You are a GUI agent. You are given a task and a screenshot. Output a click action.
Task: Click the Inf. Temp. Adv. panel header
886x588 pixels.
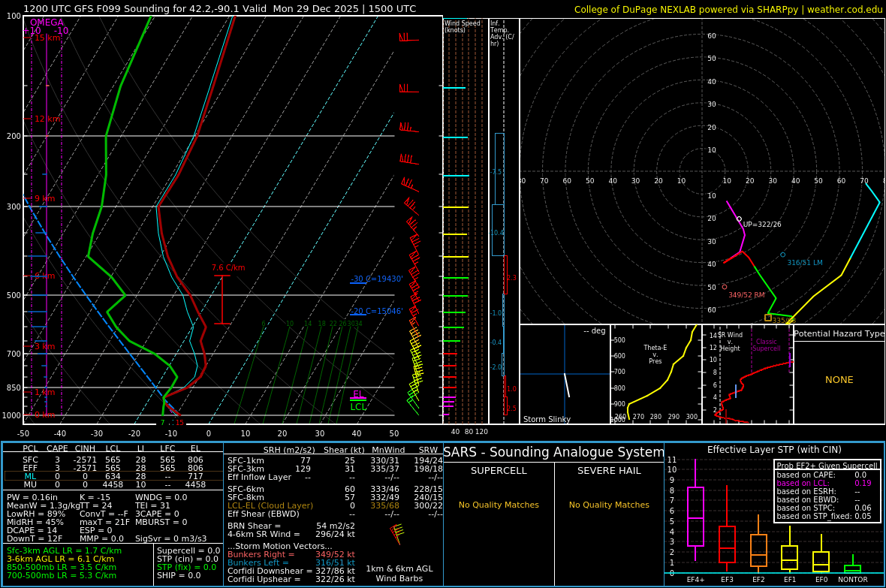tap(502, 33)
